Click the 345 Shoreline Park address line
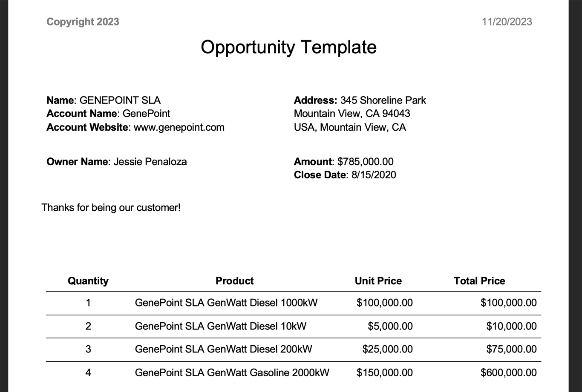Viewport: 582px width, 392px height. coord(383,100)
